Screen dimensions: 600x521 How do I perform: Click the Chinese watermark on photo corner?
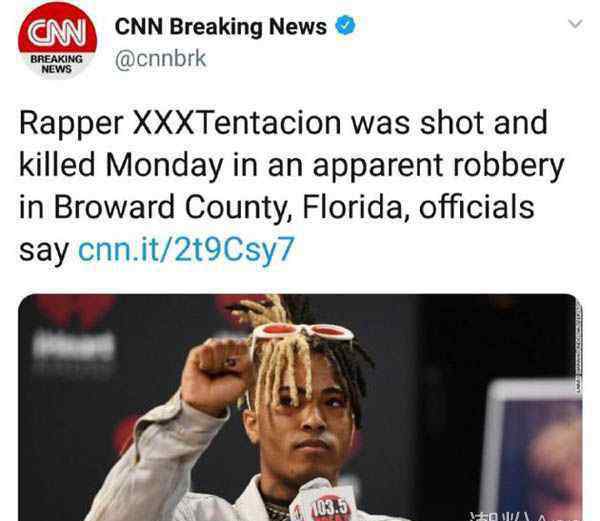point(526,515)
